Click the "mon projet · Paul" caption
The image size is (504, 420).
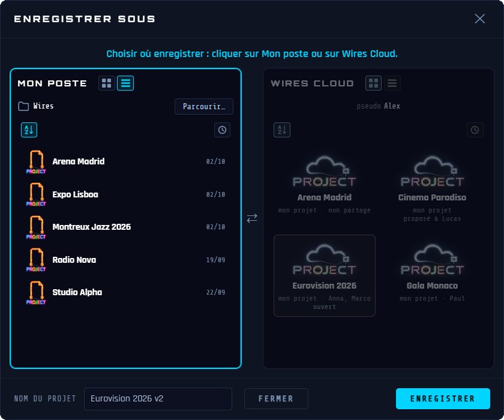[433, 299]
